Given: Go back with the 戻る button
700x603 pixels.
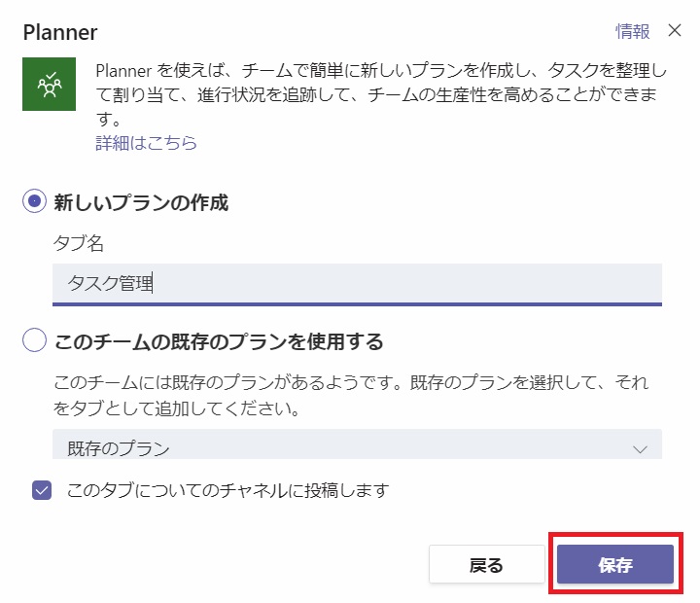Looking at the screenshot, I should click(x=487, y=564).
